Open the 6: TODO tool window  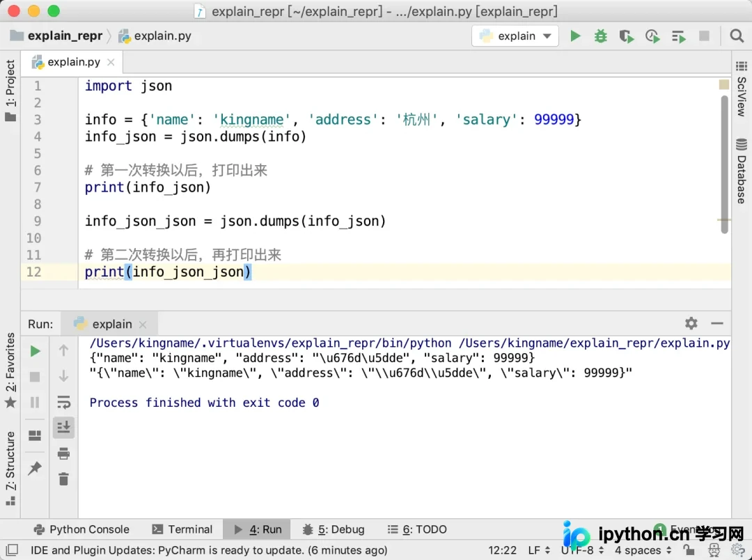click(417, 529)
